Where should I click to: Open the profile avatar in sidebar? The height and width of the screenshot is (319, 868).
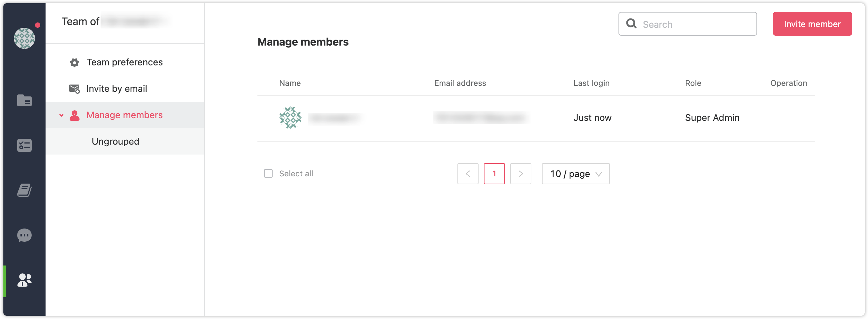point(24,38)
